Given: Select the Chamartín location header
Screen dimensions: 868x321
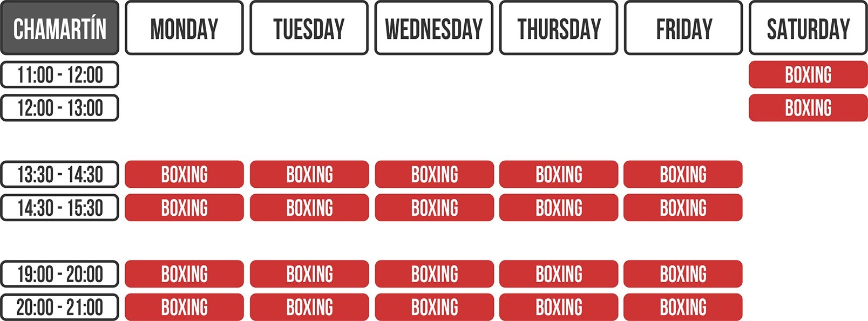Looking at the screenshot, I should [x=59, y=28].
